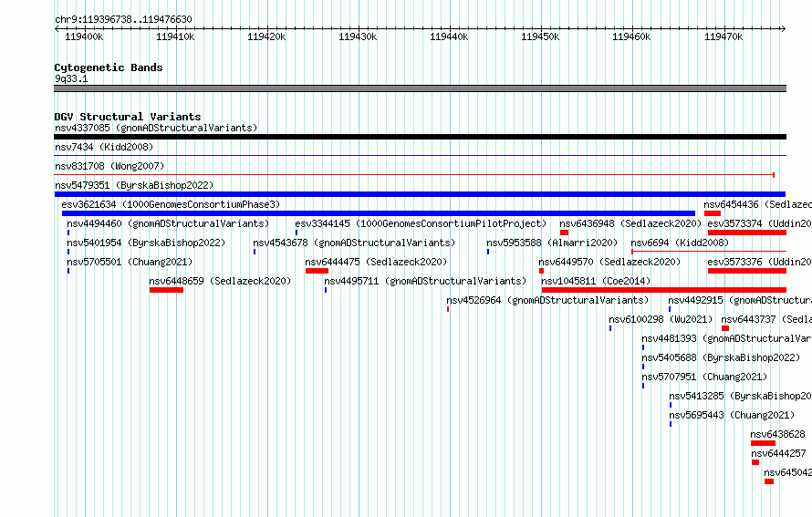Click the red nsv6438628 variant bar
This screenshot has width=812, height=517.
click(x=763, y=443)
